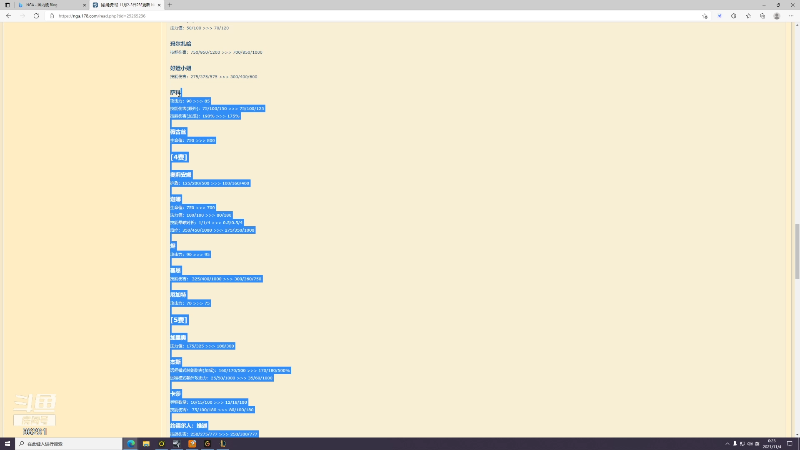Click the blue checkmark extension icon
Image resolution: width=800 pixels, height=450 pixels.
[x=719, y=16]
